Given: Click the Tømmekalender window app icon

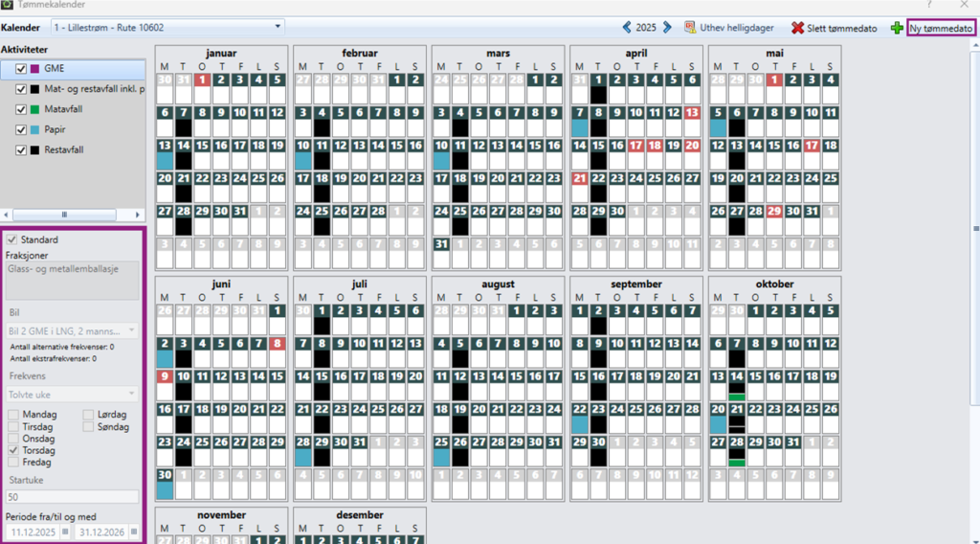Looking at the screenshot, I should pos(7,5).
